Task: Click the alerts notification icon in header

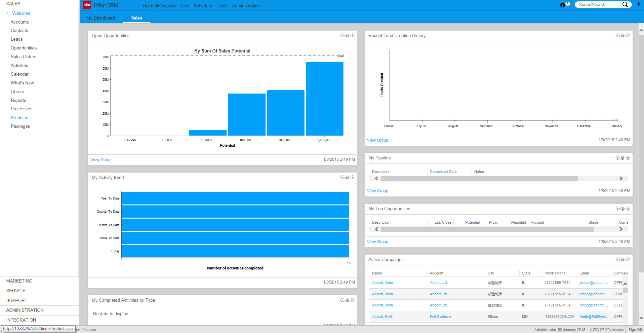Action: tap(563, 5)
